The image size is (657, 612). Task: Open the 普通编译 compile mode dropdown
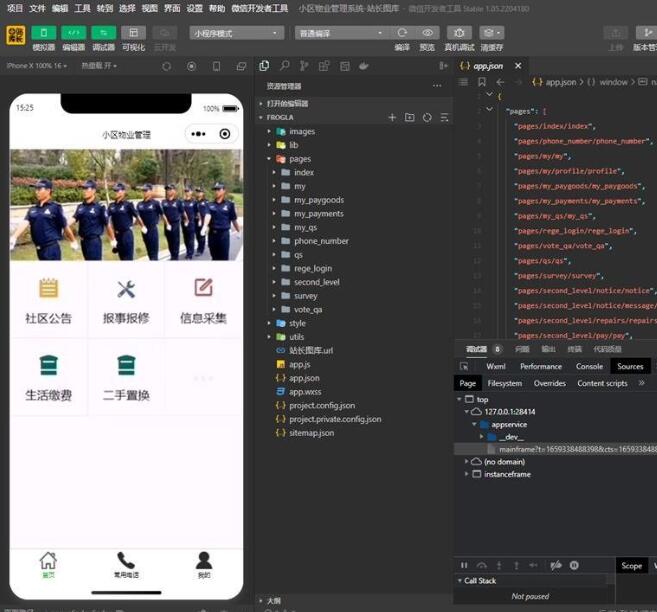340,33
